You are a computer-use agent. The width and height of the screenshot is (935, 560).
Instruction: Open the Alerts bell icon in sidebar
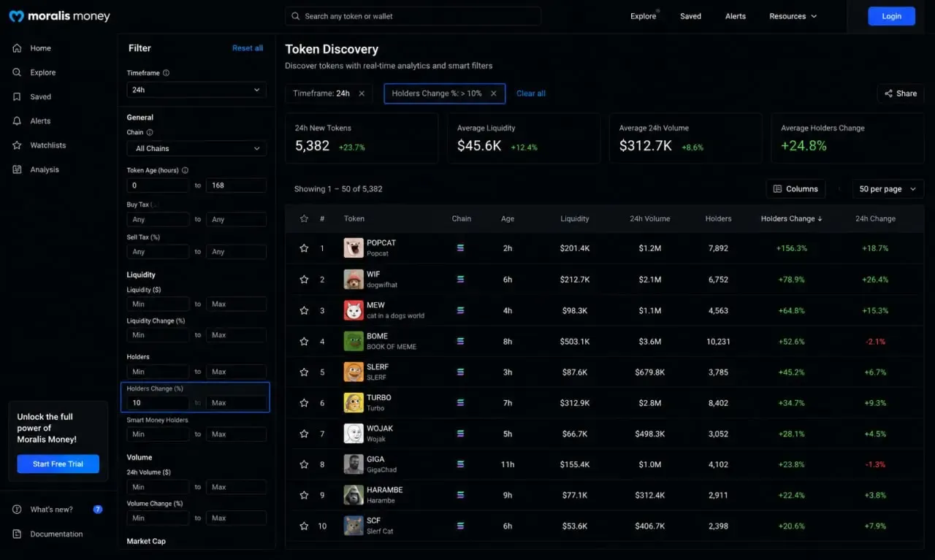click(17, 121)
